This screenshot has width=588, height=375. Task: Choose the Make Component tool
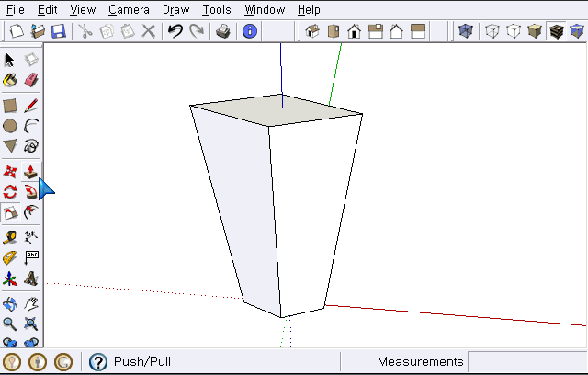click(x=31, y=60)
